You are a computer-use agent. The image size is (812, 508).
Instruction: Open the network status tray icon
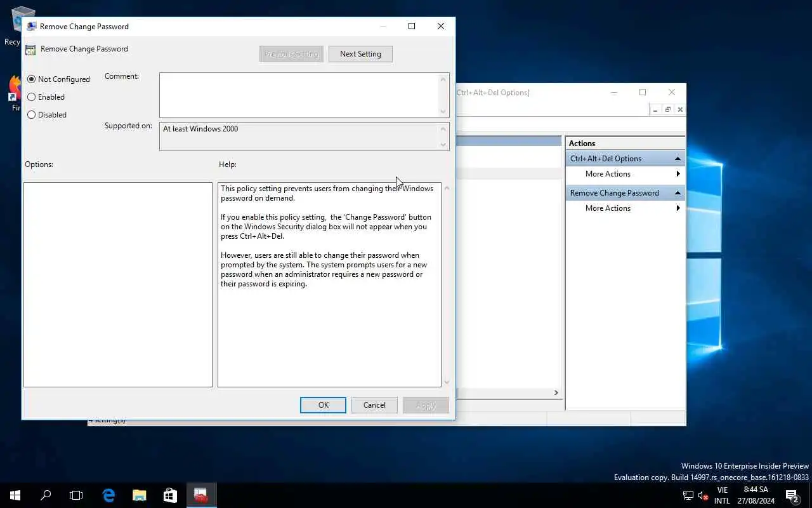[x=688, y=495]
